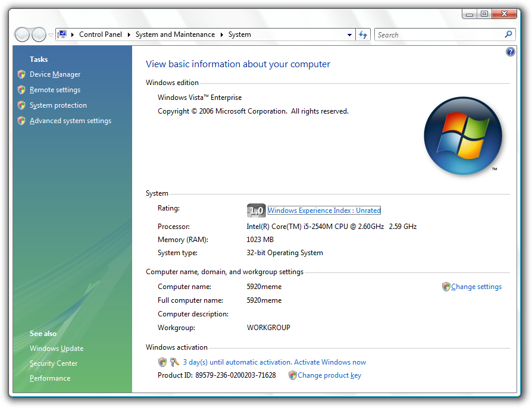The height and width of the screenshot is (408, 532).
Task: Click shield icon beside System protection
Action: pyautogui.click(x=21, y=105)
